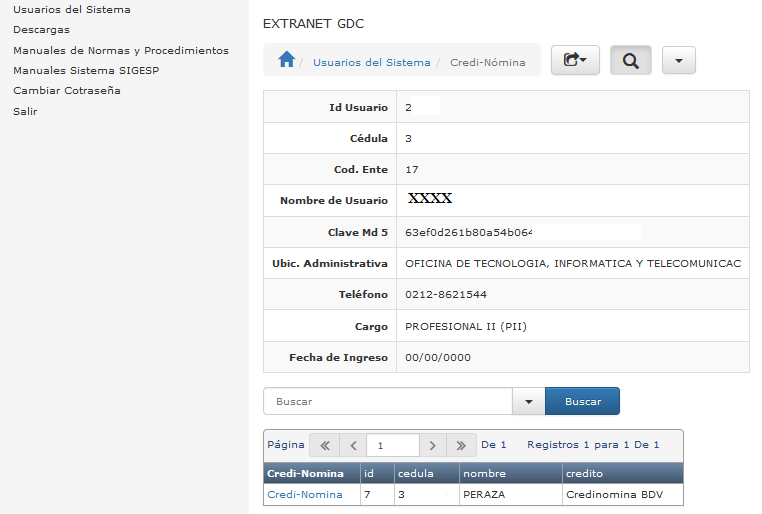The image size is (762, 514).
Task: Click Teléfono value 0212-8621544
Action: pos(446,294)
